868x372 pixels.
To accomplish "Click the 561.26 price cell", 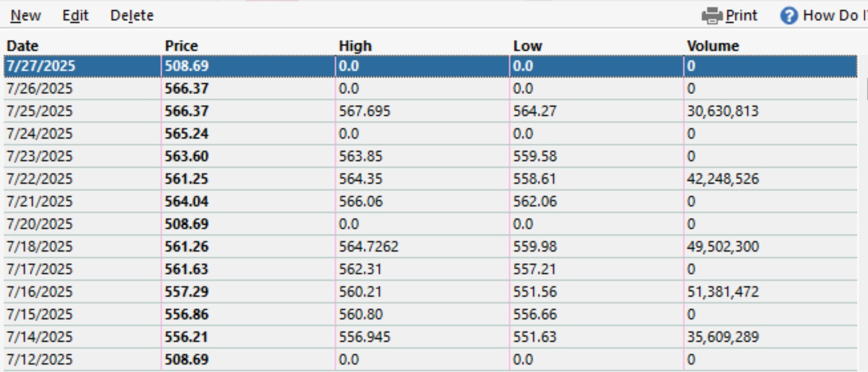I will (187, 247).
